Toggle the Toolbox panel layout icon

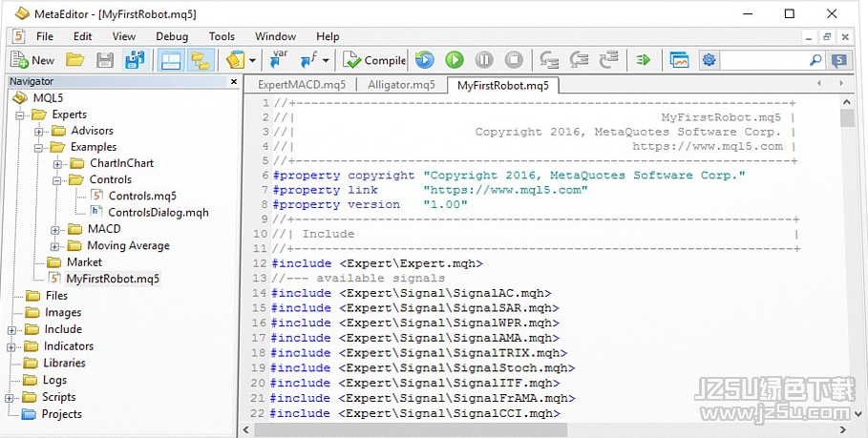tap(171, 60)
